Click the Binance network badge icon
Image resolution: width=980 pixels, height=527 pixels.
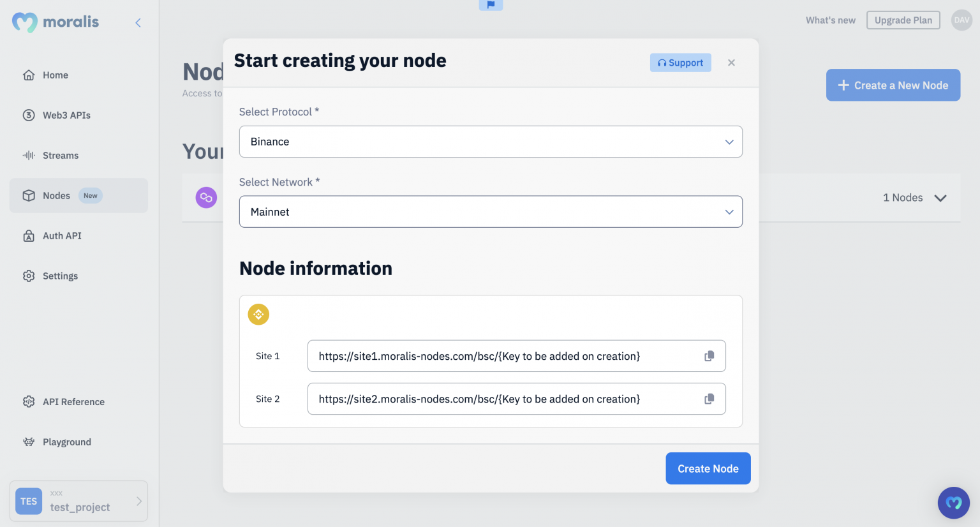pos(258,314)
